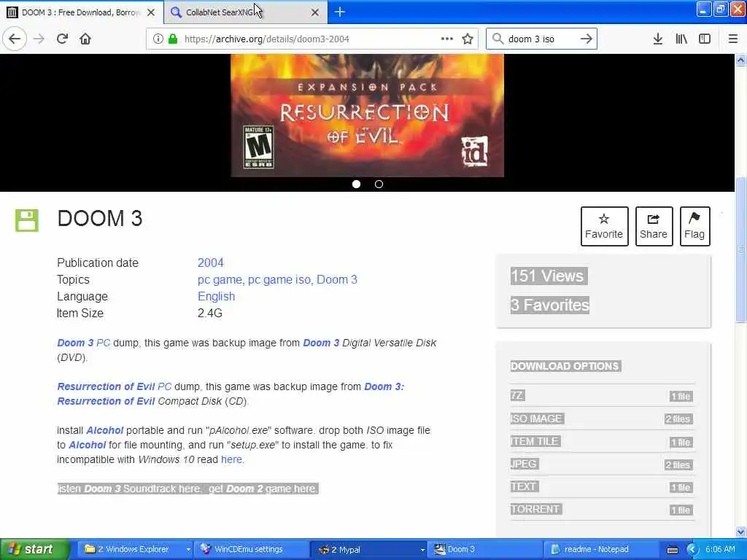This screenshot has width=747, height=560.
Task: Click the on-screen keyboard tray icon
Action: coord(673,550)
